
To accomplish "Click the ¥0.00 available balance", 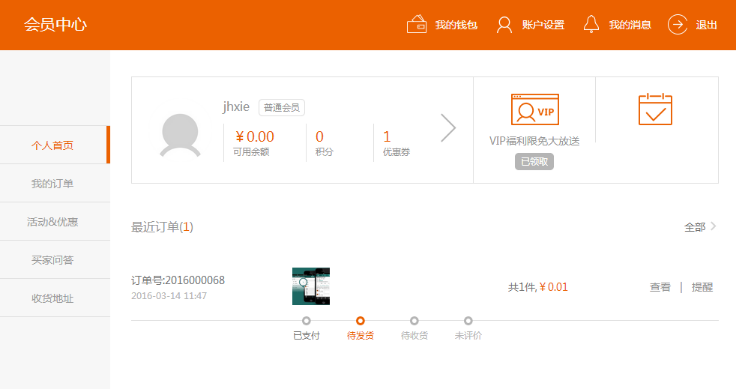I will 254,137.
